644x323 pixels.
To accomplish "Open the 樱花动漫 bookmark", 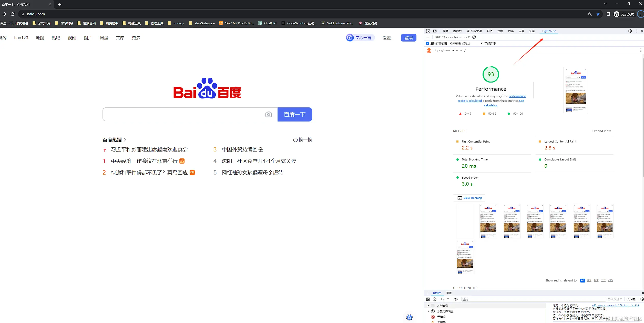I will click(x=368, y=23).
